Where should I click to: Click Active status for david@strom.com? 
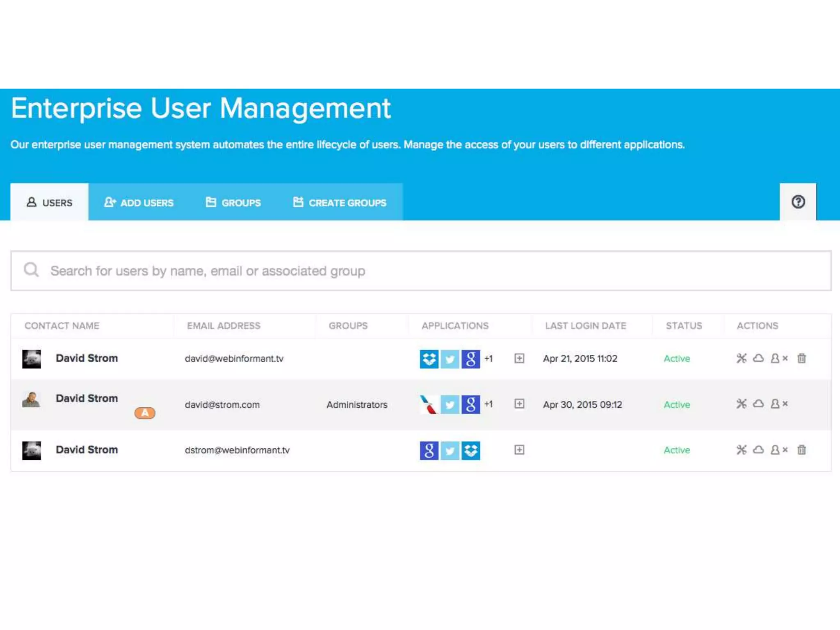pyautogui.click(x=677, y=405)
